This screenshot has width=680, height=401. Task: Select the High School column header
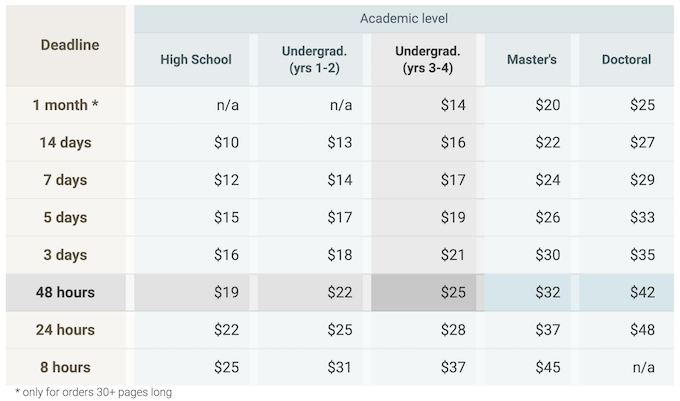coord(196,60)
